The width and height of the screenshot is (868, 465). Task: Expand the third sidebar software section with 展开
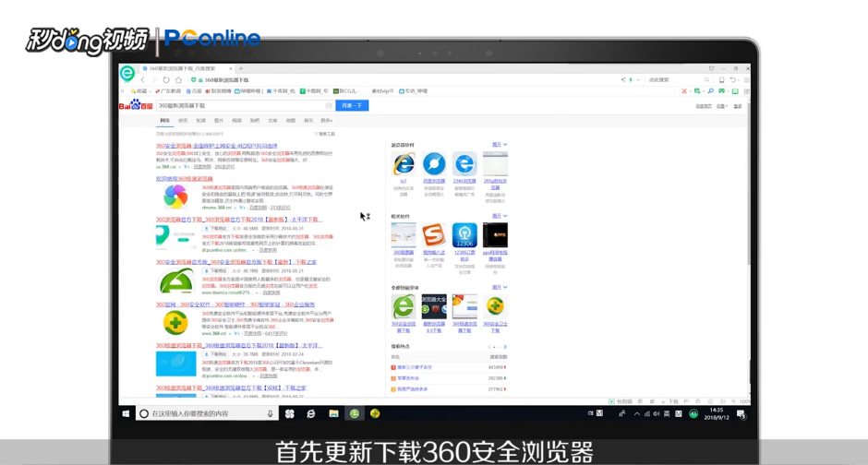500,287
